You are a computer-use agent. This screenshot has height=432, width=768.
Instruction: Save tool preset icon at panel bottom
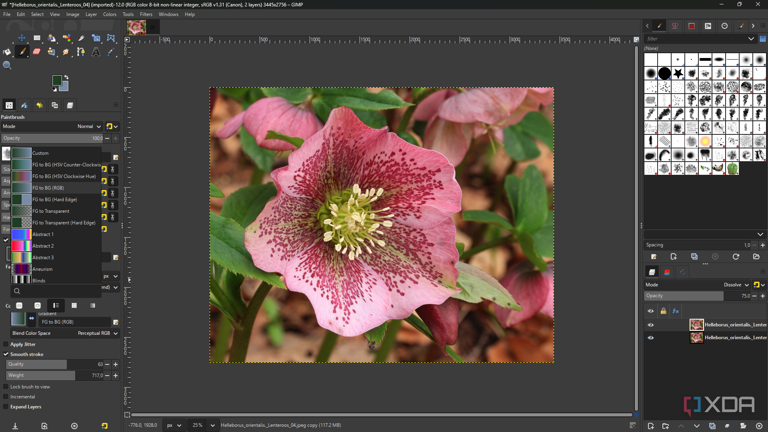pos(15,426)
